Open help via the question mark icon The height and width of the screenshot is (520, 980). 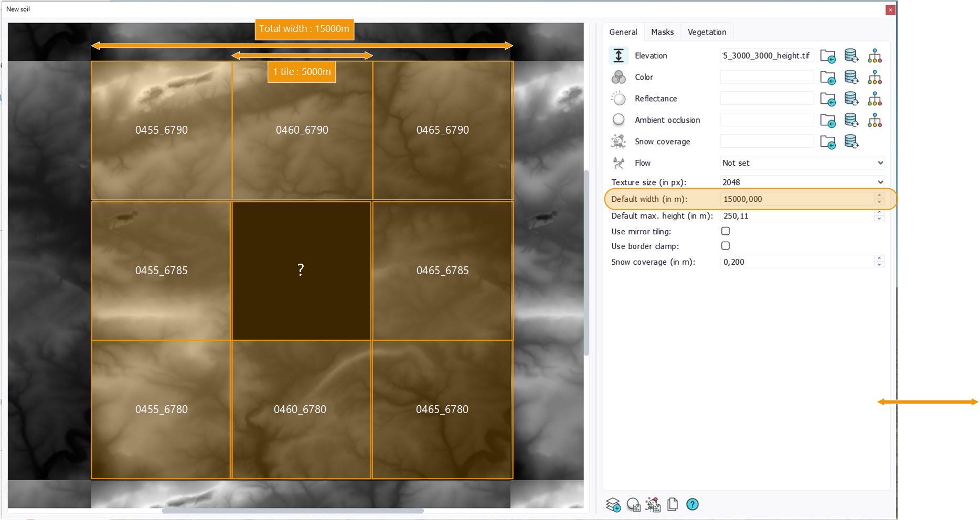pyautogui.click(x=693, y=504)
